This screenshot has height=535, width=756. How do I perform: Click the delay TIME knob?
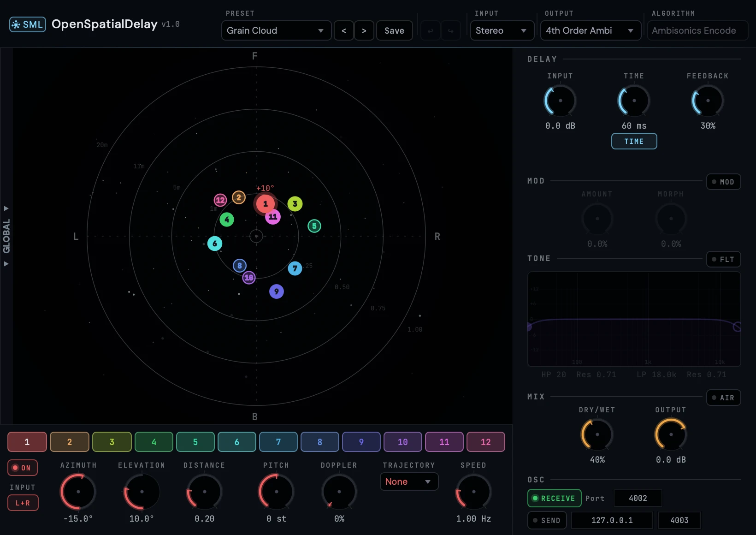tap(634, 101)
